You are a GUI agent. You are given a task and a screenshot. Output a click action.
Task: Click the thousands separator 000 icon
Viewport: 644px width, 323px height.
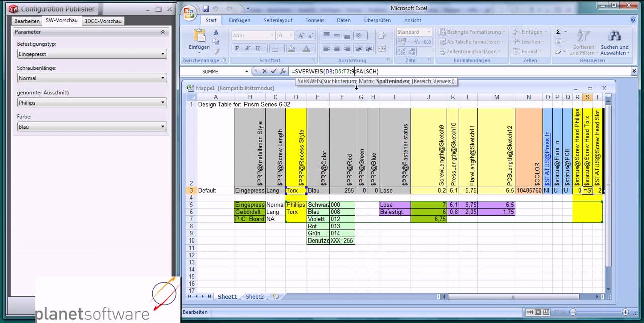(427, 42)
